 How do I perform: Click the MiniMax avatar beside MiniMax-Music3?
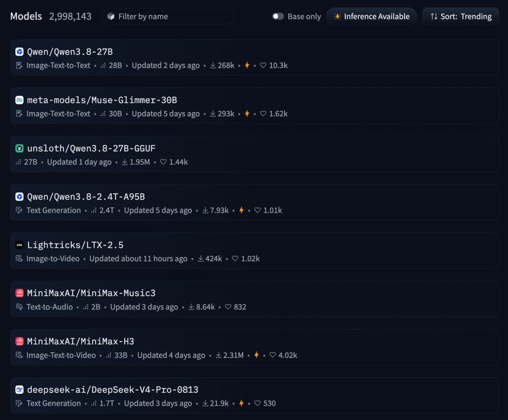[x=19, y=293]
